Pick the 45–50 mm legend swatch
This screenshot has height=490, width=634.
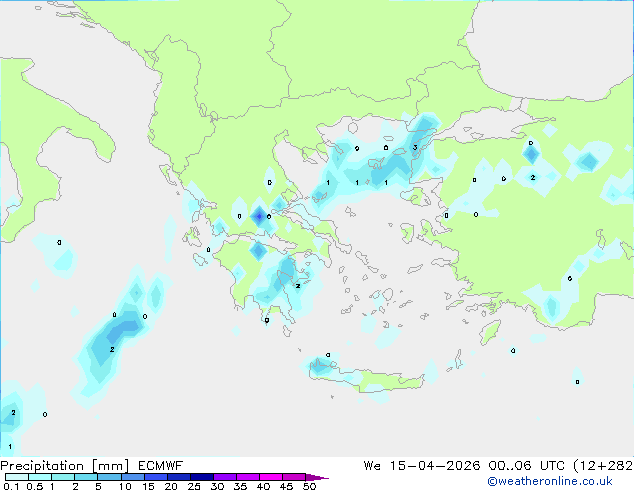294,477
